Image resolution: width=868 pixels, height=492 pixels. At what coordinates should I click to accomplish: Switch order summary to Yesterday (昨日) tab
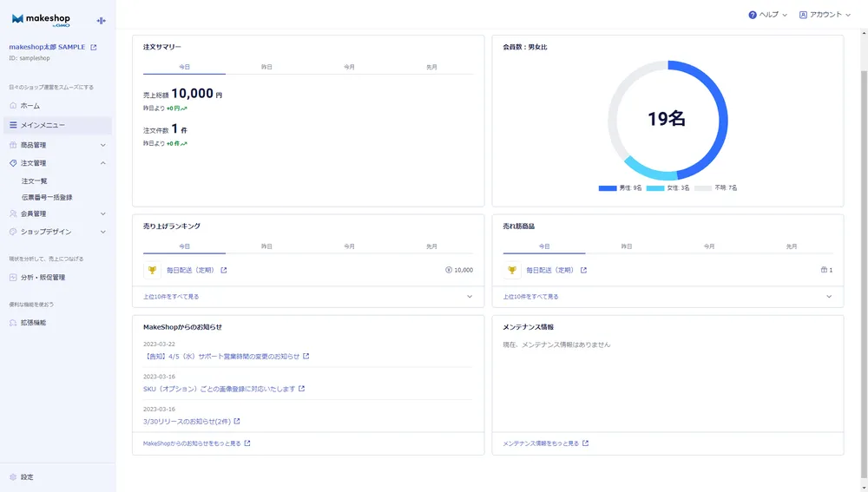(x=266, y=67)
